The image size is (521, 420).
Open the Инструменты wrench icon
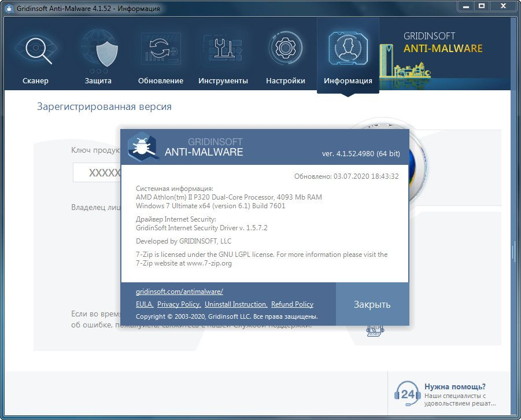(x=223, y=49)
